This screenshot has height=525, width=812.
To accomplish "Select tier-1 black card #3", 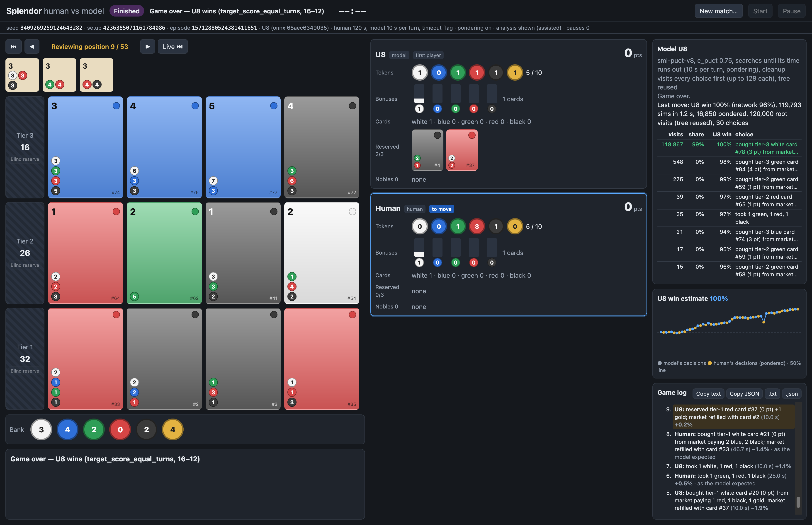I will pyautogui.click(x=243, y=359).
